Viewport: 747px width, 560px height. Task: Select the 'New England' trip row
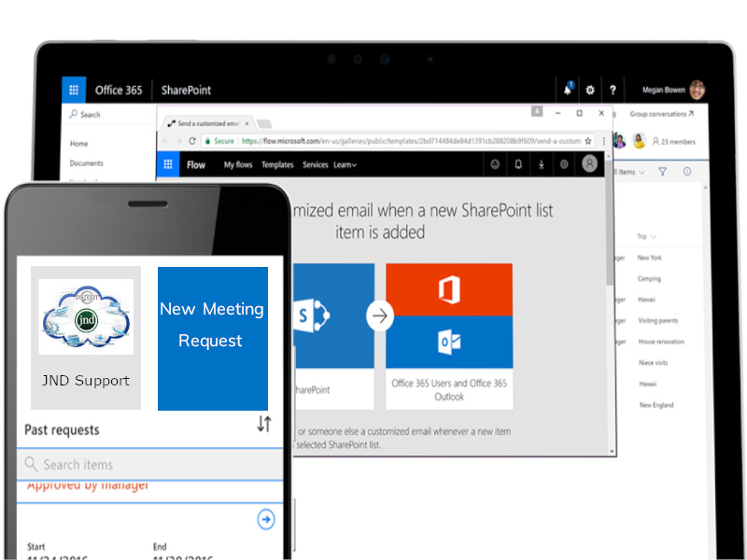point(656,405)
